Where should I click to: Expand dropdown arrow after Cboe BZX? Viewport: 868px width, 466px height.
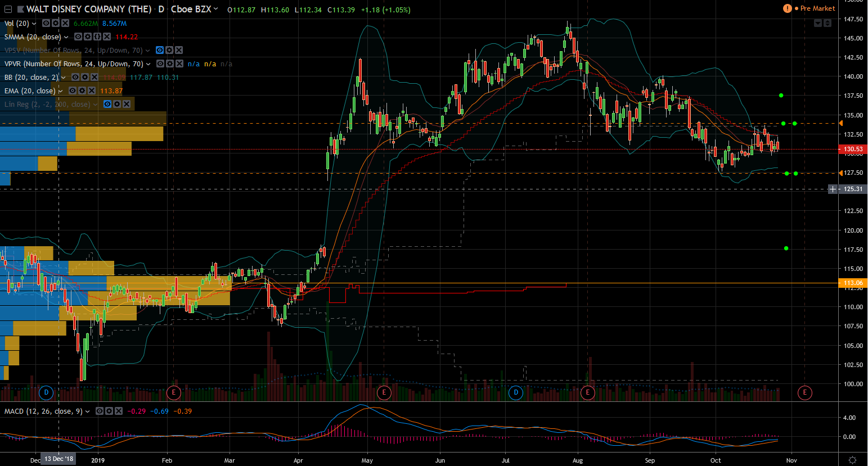(x=215, y=9)
